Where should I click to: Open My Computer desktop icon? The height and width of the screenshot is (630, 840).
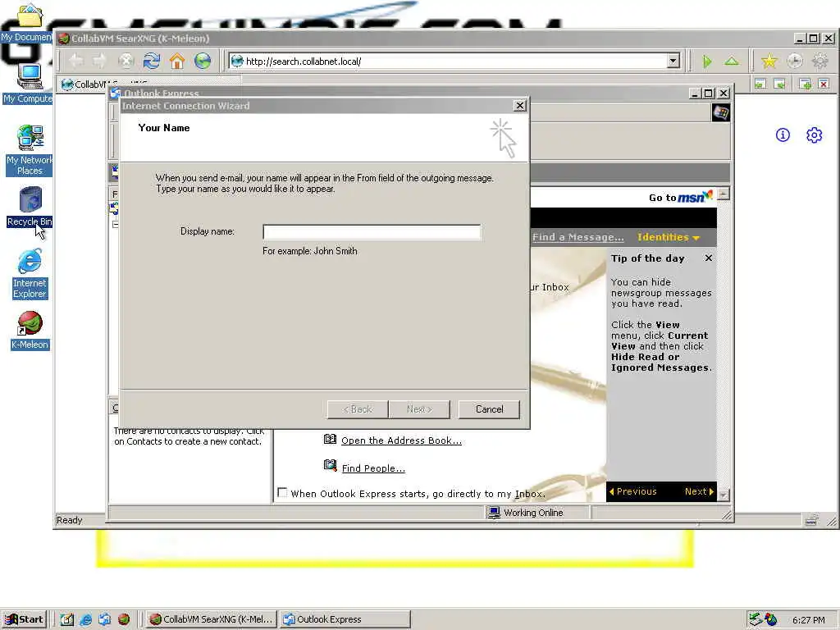[x=28, y=84]
